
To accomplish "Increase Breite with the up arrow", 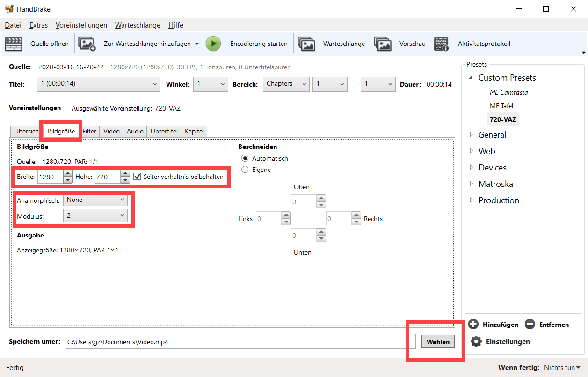I will [67, 173].
